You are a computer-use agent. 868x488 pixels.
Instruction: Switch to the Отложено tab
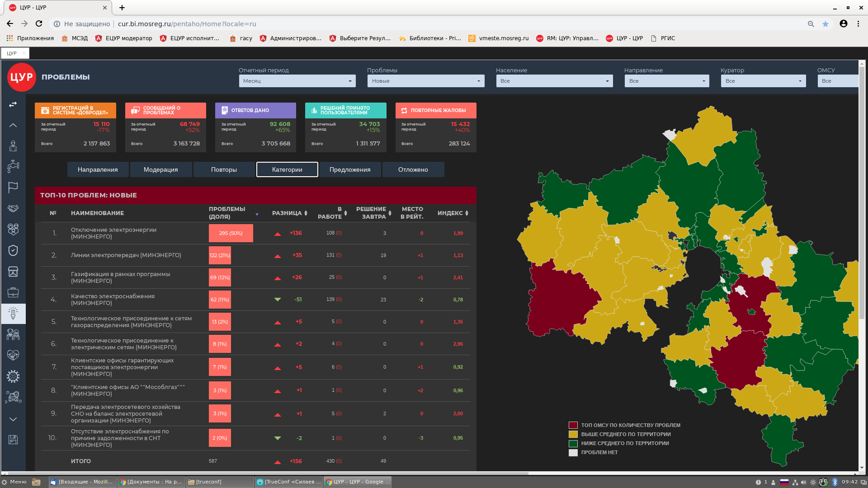point(413,169)
